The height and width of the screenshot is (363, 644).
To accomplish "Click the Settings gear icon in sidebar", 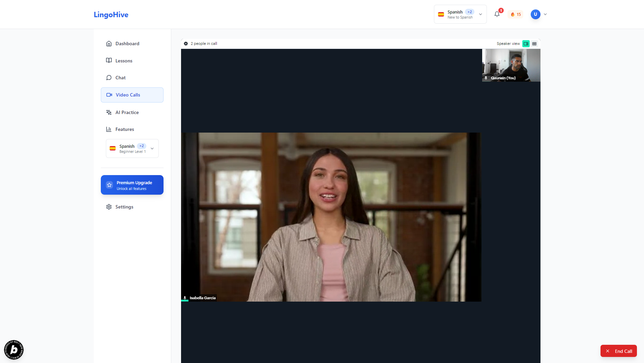I will [x=109, y=207].
